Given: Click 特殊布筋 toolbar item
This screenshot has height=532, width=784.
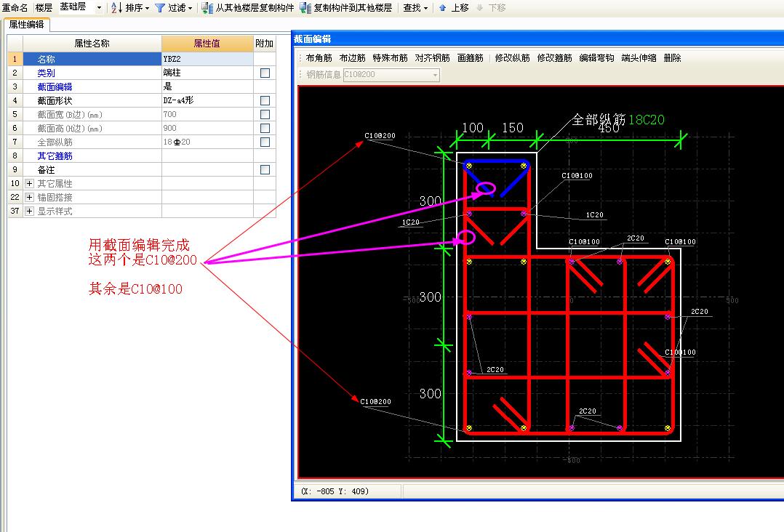Looking at the screenshot, I should (390, 58).
